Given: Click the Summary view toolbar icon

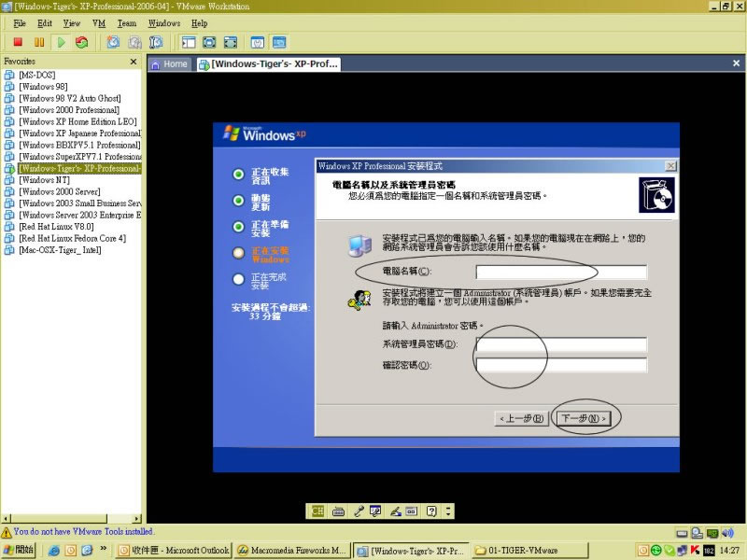Looking at the screenshot, I should pyautogui.click(x=258, y=42).
